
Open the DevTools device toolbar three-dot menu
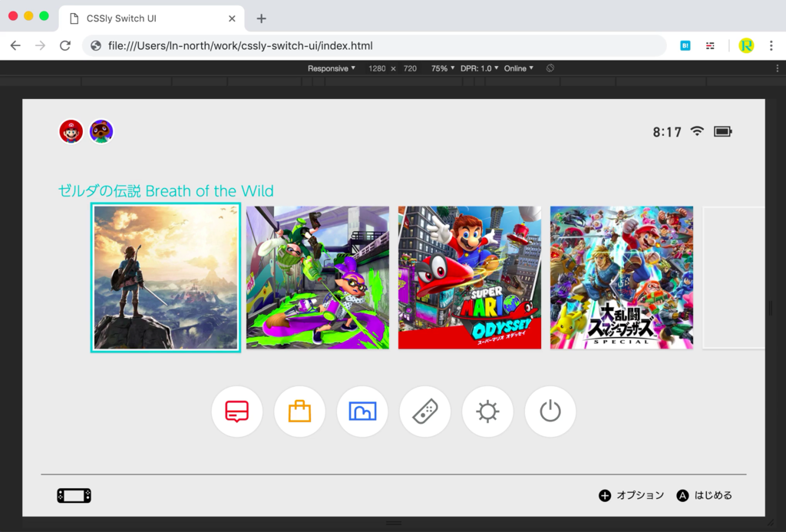(778, 68)
